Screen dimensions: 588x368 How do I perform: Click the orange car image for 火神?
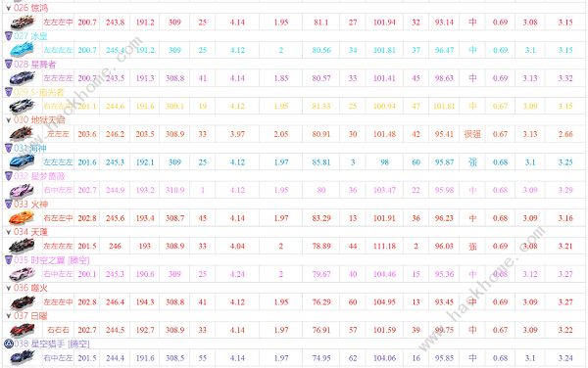click(23, 218)
